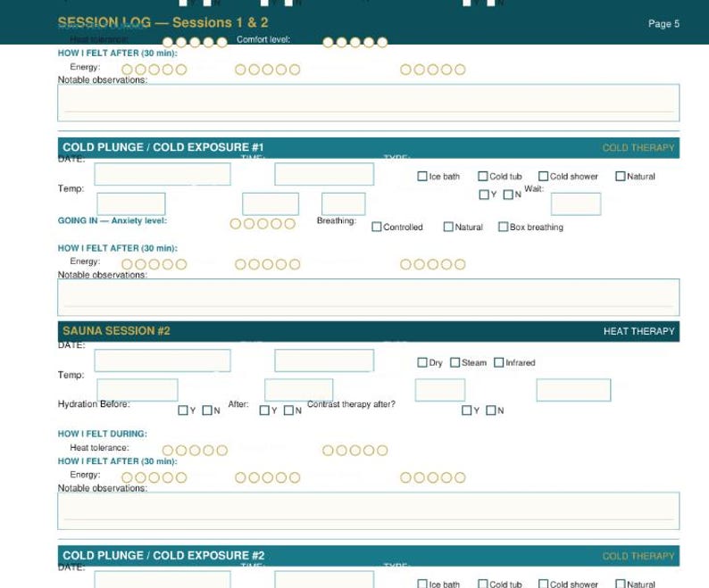Check the Y box beside Wait

tap(484, 195)
